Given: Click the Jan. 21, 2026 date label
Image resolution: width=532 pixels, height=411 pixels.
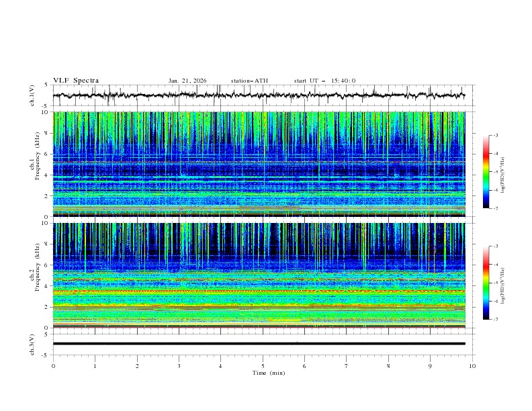Looking at the screenshot, I should (x=187, y=81).
